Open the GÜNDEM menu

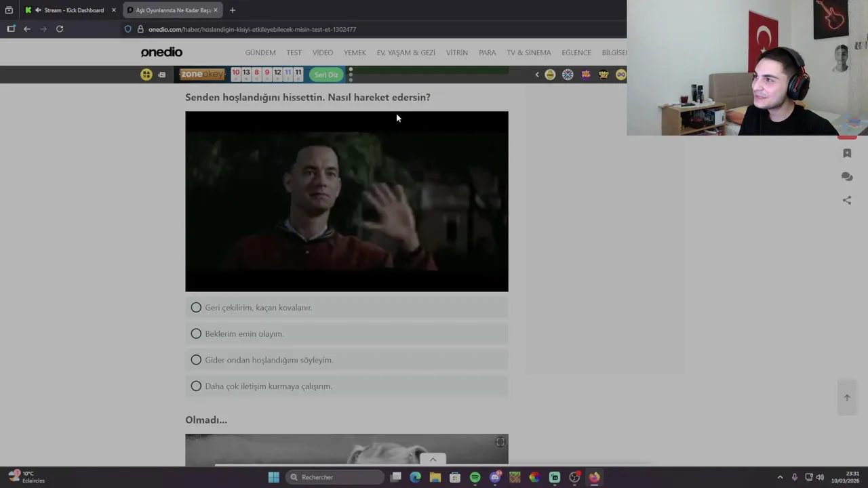tap(260, 52)
